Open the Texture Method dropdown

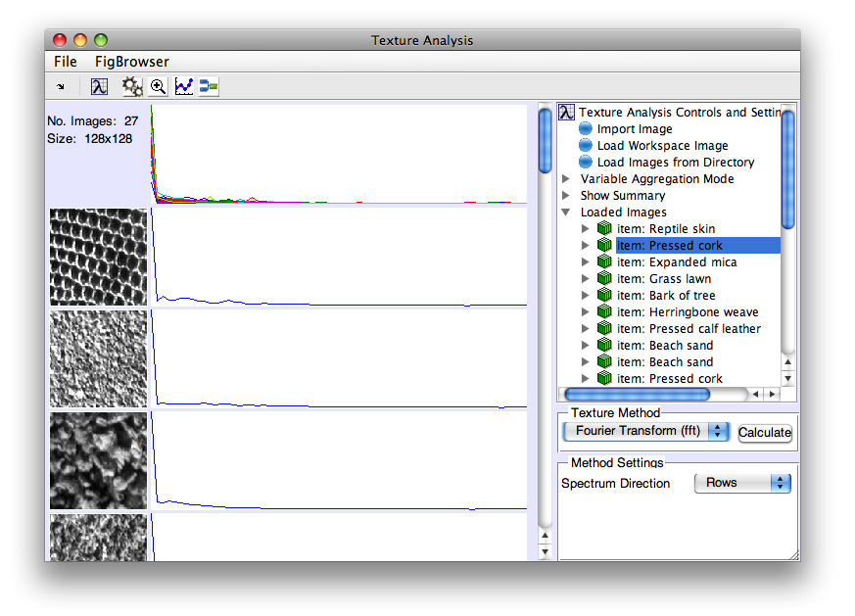(x=646, y=431)
